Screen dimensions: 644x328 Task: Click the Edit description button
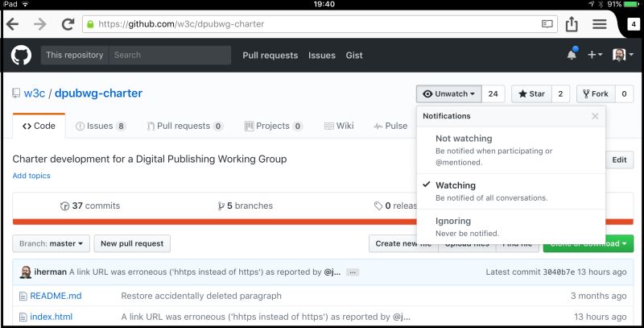(x=619, y=160)
